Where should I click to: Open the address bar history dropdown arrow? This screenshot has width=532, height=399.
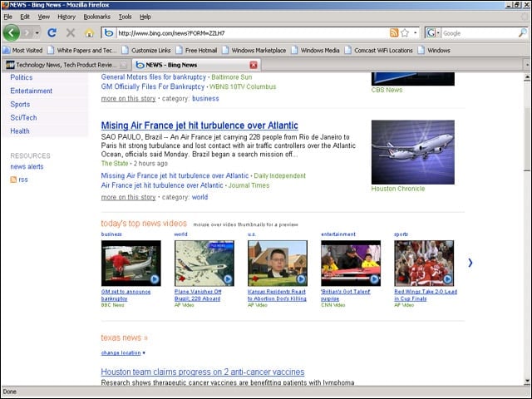tap(415, 33)
